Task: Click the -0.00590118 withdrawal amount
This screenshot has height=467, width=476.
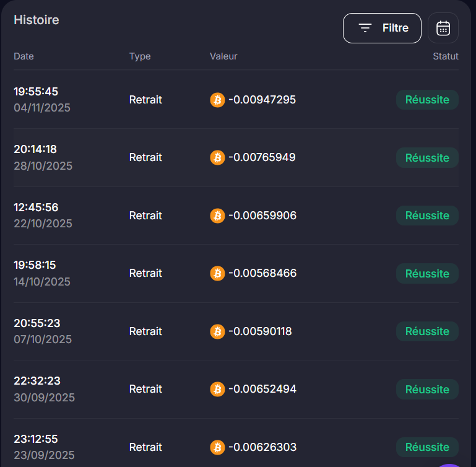Action: (x=260, y=331)
